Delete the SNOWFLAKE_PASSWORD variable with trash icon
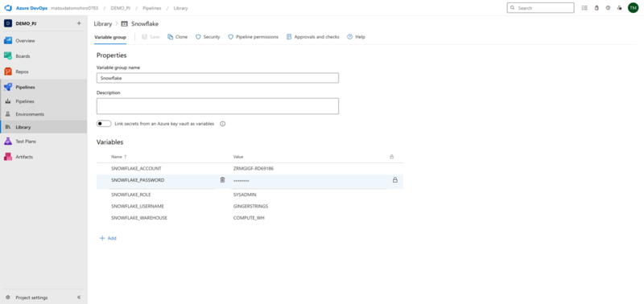The image size is (644, 304). pos(223,179)
